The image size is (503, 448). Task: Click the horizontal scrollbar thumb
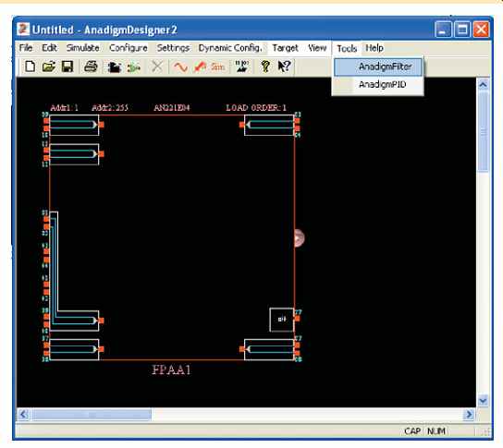[x=92, y=415]
